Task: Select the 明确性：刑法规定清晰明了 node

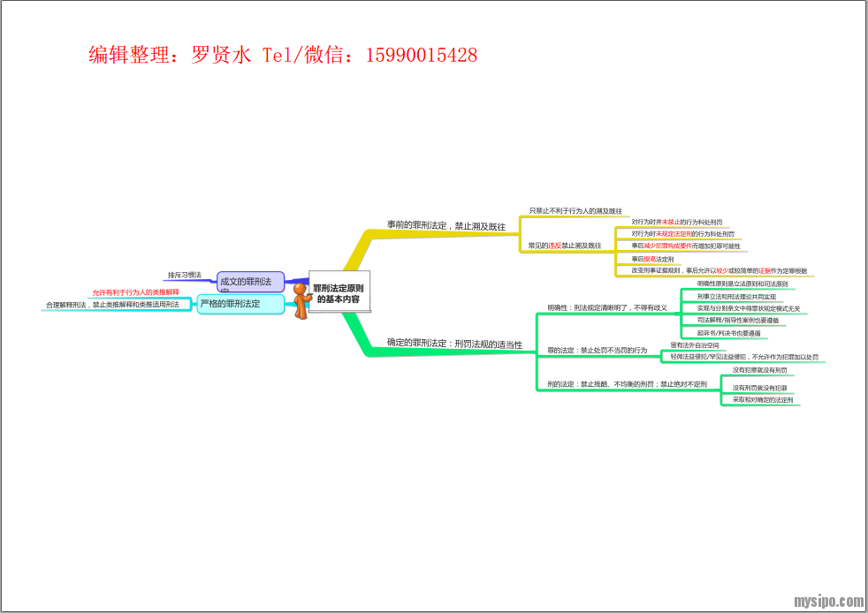Action: tap(607, 307)
